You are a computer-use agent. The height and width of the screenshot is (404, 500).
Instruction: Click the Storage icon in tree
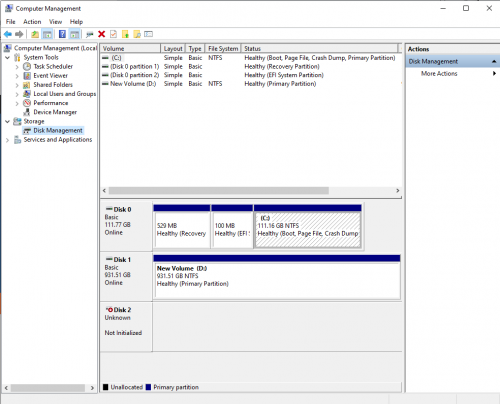17,121
